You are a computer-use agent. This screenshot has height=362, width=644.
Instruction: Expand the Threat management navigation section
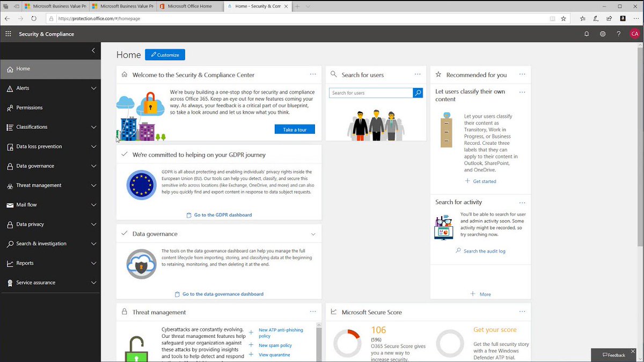[93, 186]
